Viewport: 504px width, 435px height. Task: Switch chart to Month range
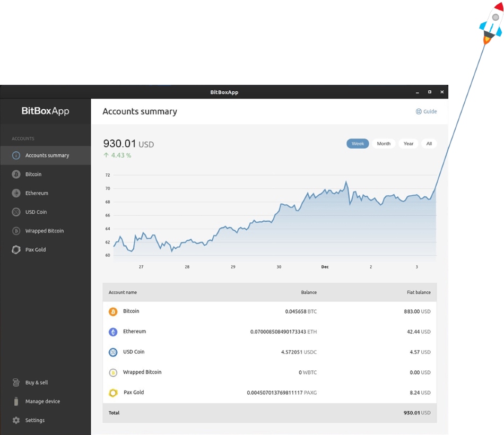coord(384,144)
